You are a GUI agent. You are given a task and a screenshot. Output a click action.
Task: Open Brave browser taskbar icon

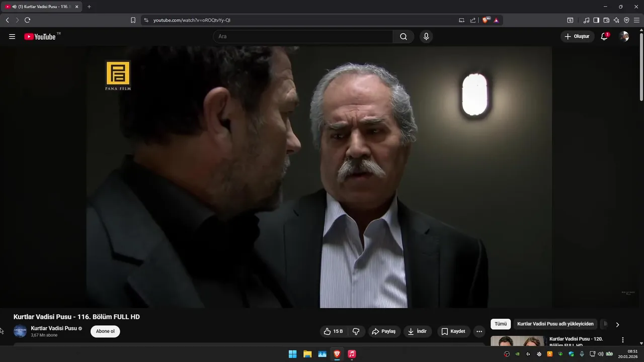(337, 354)
